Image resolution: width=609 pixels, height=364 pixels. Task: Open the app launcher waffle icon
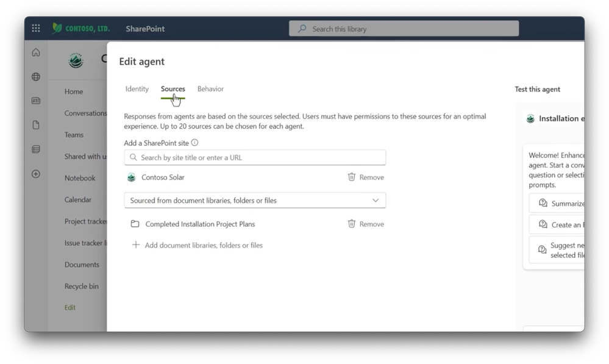point(36,29)
